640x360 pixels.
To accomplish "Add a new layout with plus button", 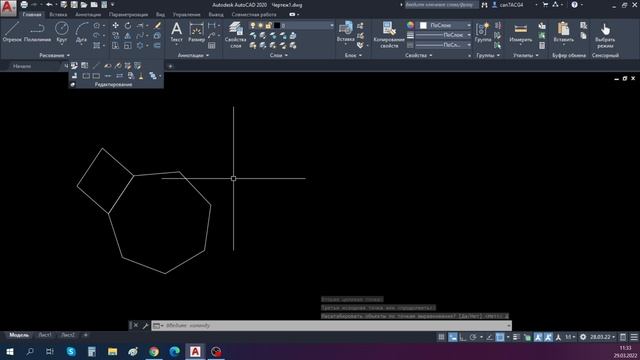I will [x=86, y=335].
